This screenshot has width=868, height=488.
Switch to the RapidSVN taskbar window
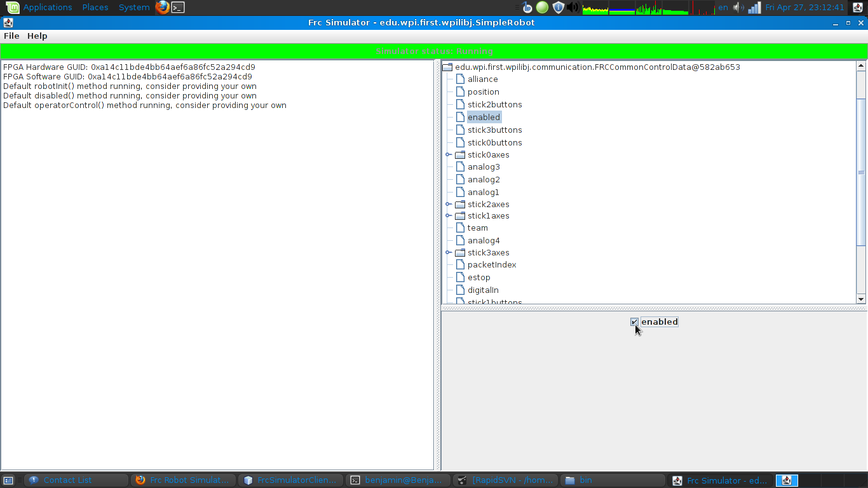[x=506, y=480]
